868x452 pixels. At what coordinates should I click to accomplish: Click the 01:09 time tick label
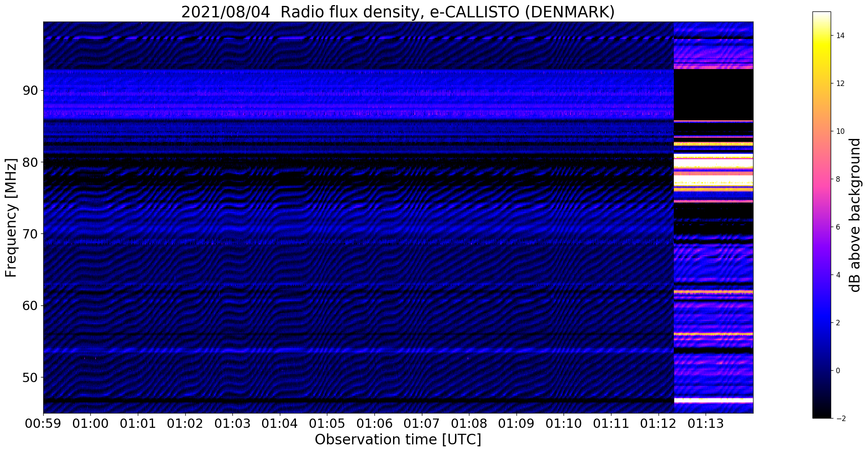(x=516, y=423)
